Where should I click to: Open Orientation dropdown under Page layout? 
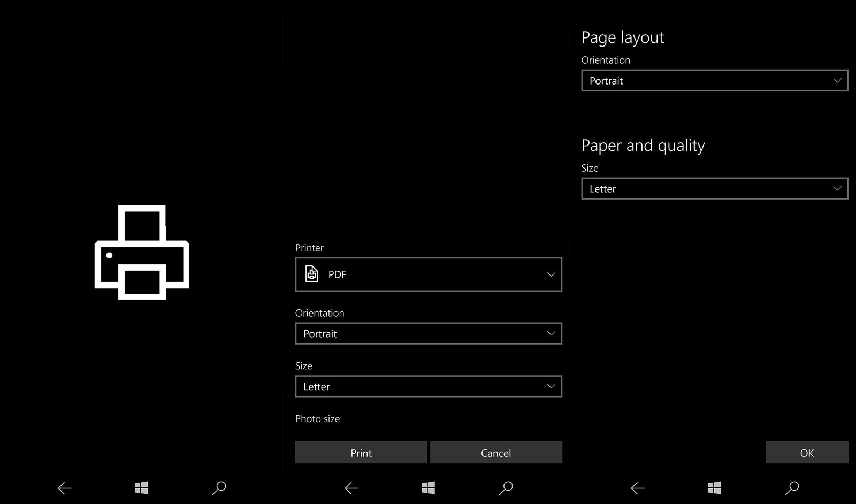tap(715, 81)
